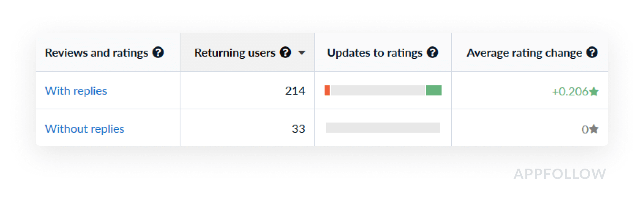
Task: Click green segment of With replies bar
Action: [434, 90]
